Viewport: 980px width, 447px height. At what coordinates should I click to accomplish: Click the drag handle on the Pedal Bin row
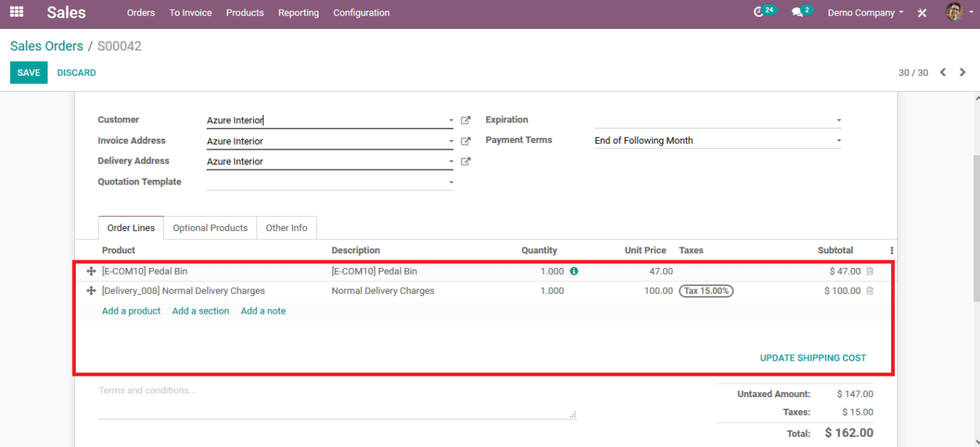click(90, 271)
